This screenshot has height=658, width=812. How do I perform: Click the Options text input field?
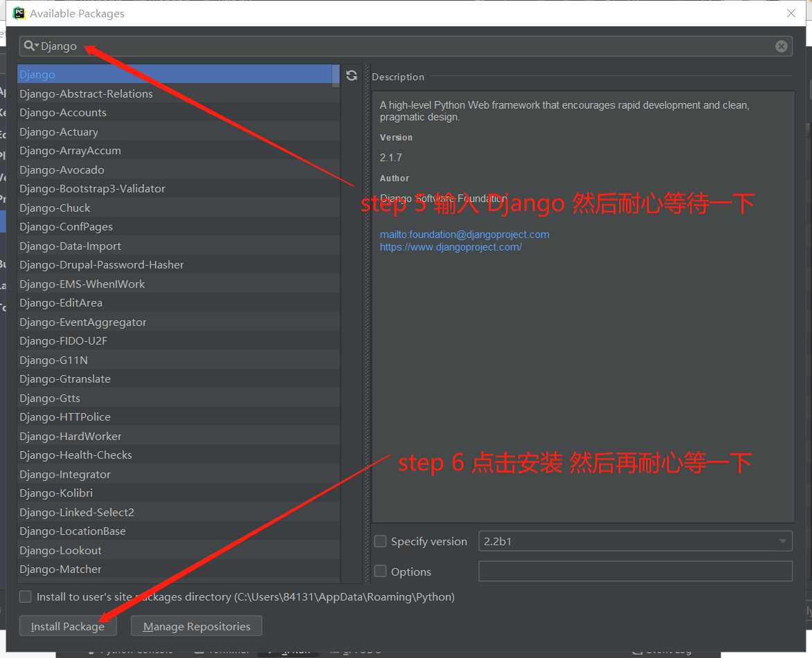[x=635, y=571]
